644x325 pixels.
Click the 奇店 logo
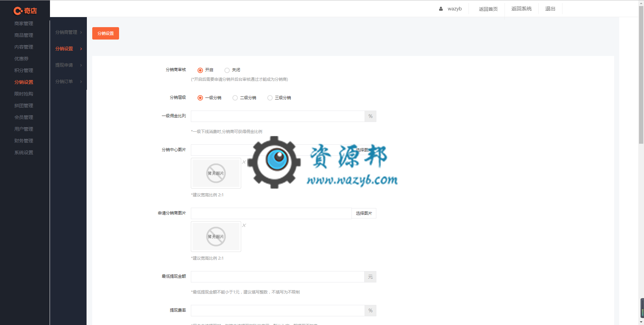25,11
